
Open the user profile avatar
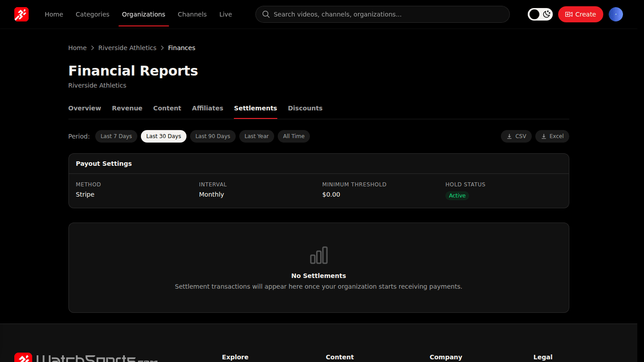pyautogui.click(x=616, y=14)
